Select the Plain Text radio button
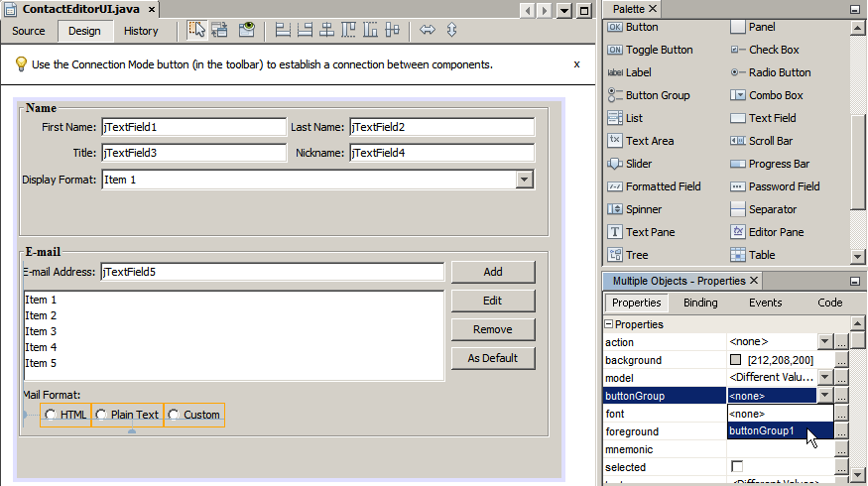The width and height of the screenshot is (868, 486). [101, 415]
